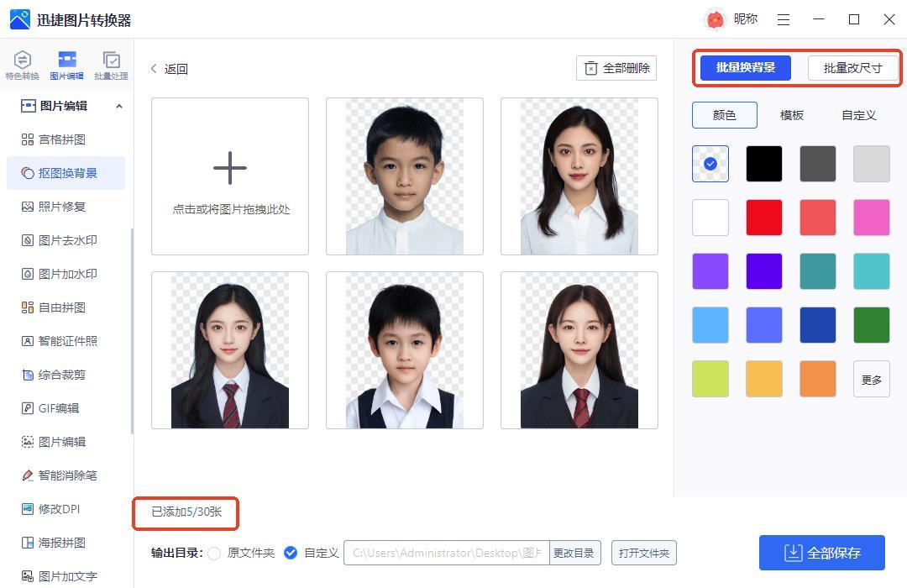This screenshot has height=588, width=907.
Task: Select the 自定义 output directory option
Action: click(291, 553)
